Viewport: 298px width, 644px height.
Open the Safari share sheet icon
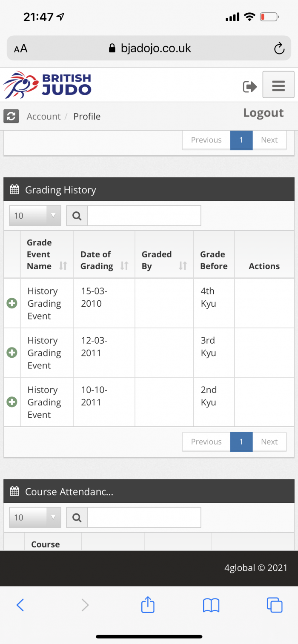[x=148, y=604]
